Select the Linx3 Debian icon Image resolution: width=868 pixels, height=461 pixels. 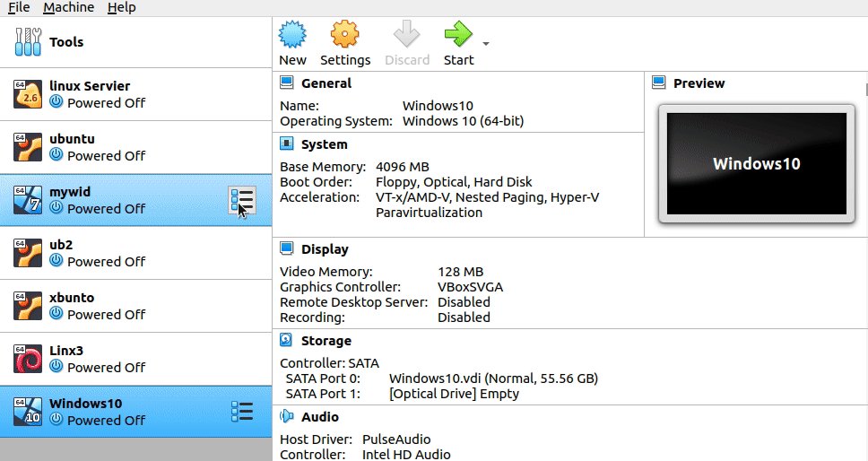[28, 359]
